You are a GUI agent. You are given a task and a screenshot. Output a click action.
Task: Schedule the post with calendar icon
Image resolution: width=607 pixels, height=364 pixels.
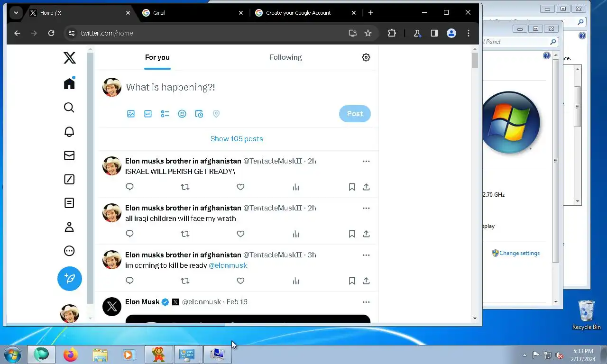[x=199, y=114]
